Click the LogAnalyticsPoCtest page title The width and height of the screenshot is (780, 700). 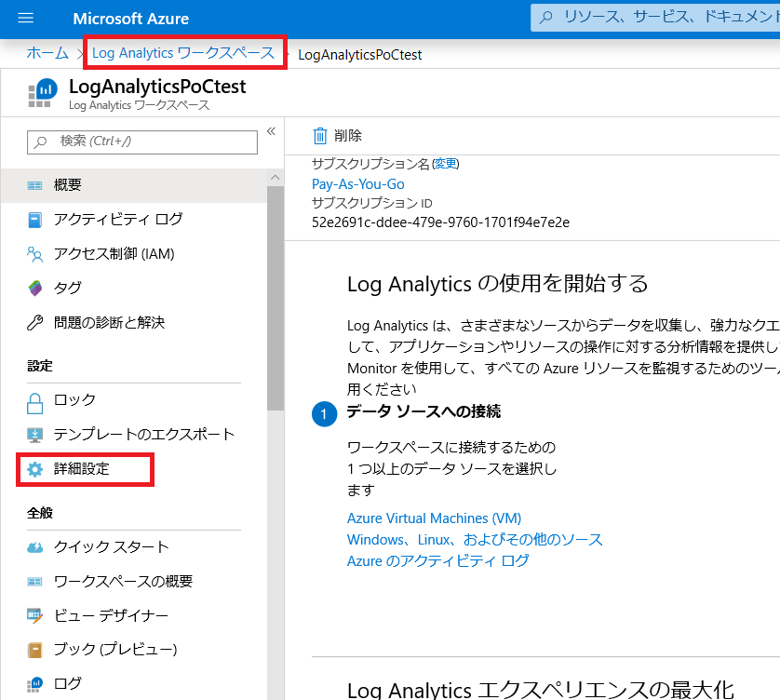tap(157, 87)
